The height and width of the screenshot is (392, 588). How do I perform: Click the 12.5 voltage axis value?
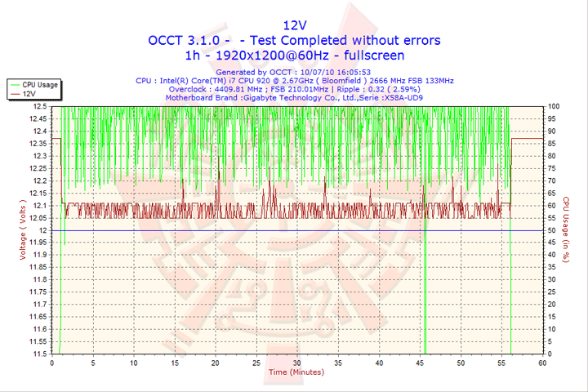[40, 106]
